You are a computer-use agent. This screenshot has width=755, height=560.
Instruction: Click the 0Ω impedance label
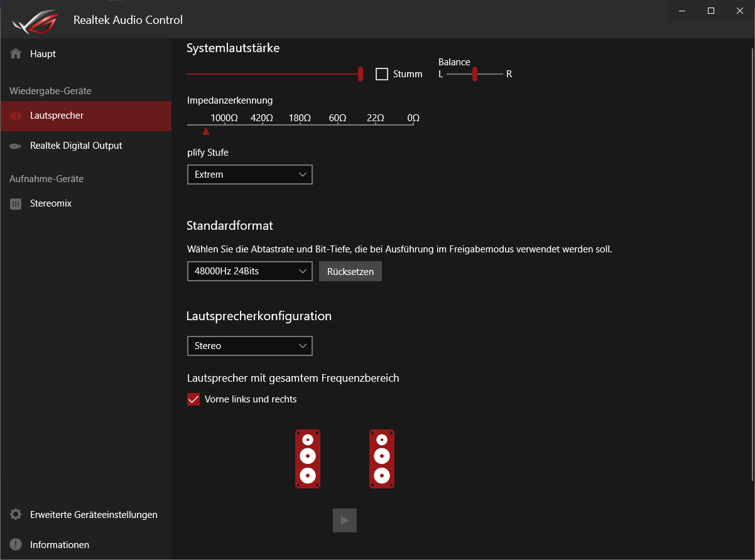coord(413,118)
